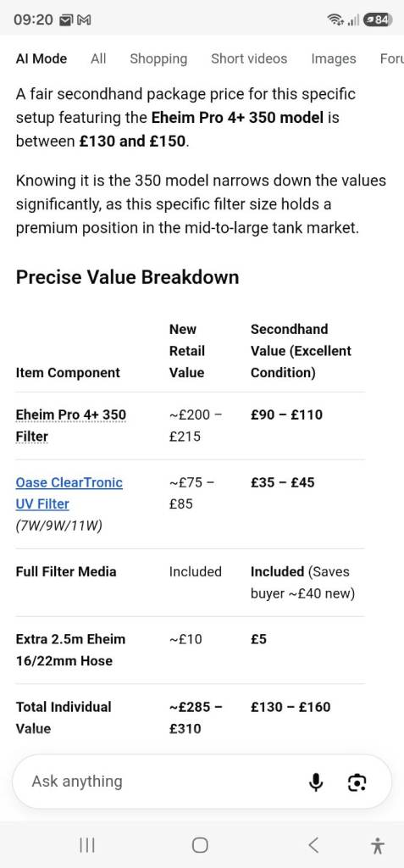Tap the Android back navigation arrow
404x868 pixels.
(x=313, y=845)
